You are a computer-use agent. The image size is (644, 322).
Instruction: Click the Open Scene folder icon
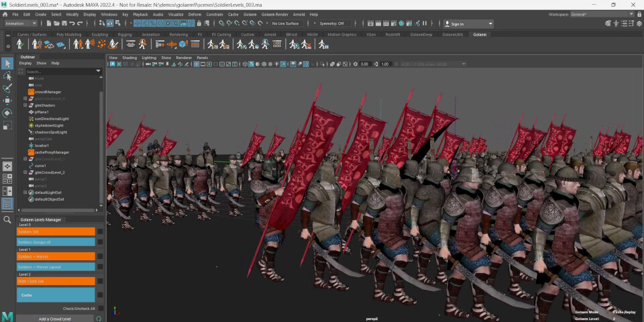57,23
